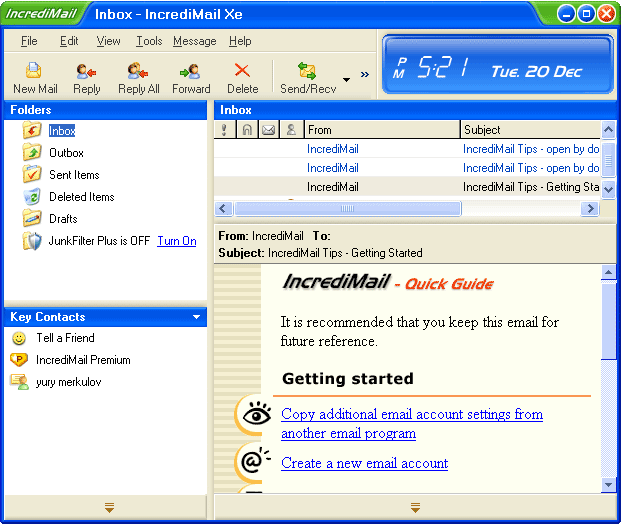Click the eye icon beside copy settings link
Image resolution: width=622 pixels, height=525 pixels.
(x=257, y=413)
